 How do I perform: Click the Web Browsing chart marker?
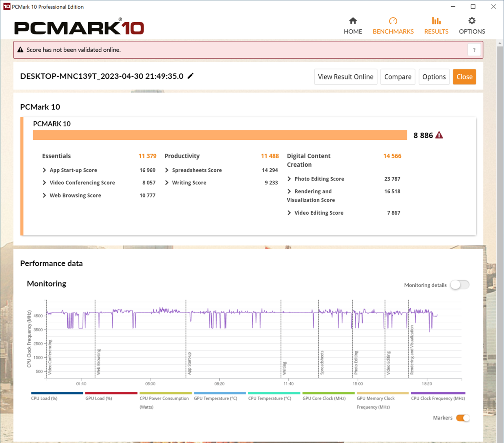tap(99, 362)
